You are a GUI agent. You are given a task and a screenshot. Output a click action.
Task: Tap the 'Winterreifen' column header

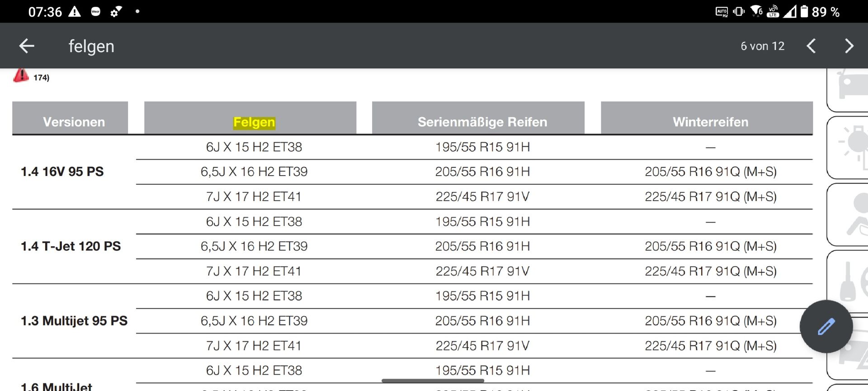point(710,122)
